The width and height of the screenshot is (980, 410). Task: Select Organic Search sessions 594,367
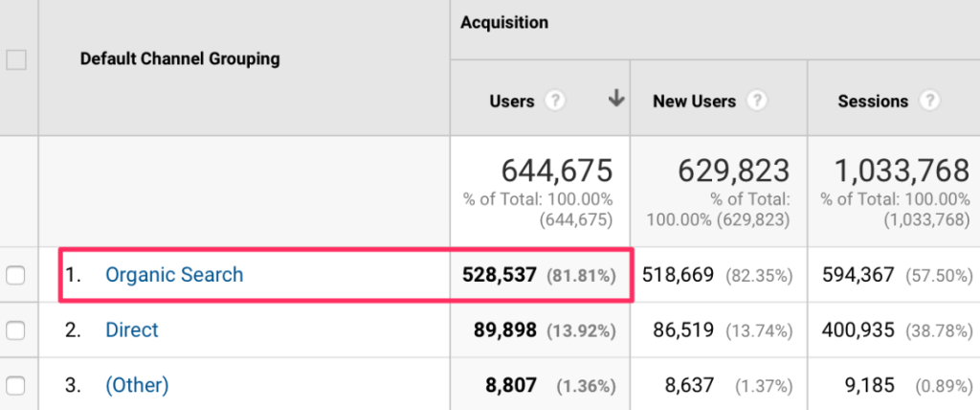[857, 275]
